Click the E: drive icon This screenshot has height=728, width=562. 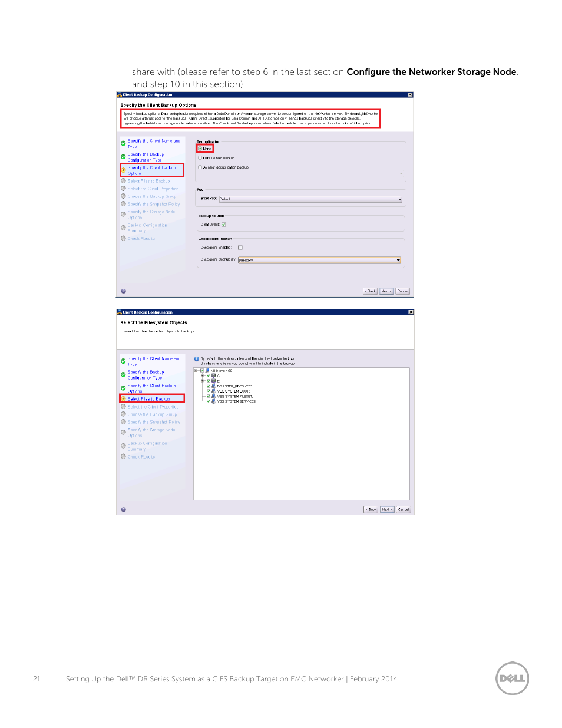click(214, 381)
